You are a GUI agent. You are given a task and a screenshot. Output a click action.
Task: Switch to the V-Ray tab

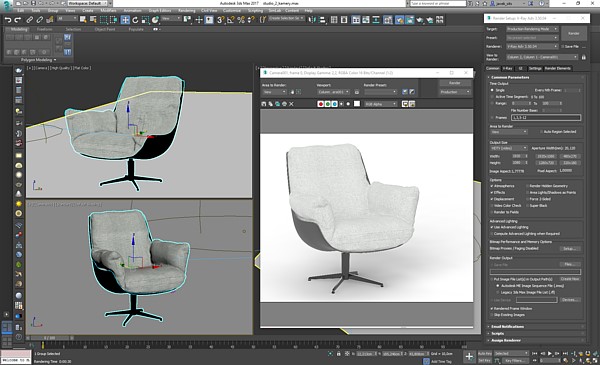507,68
